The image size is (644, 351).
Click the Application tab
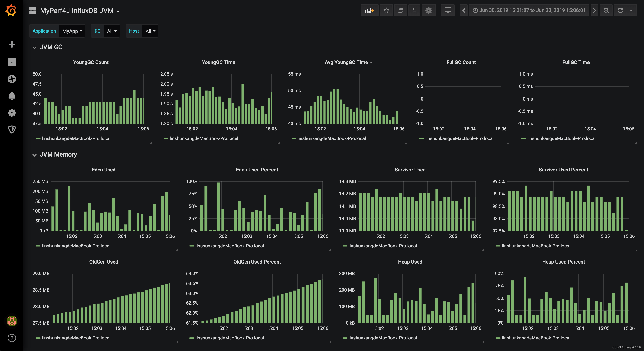(x=44, y=31)
